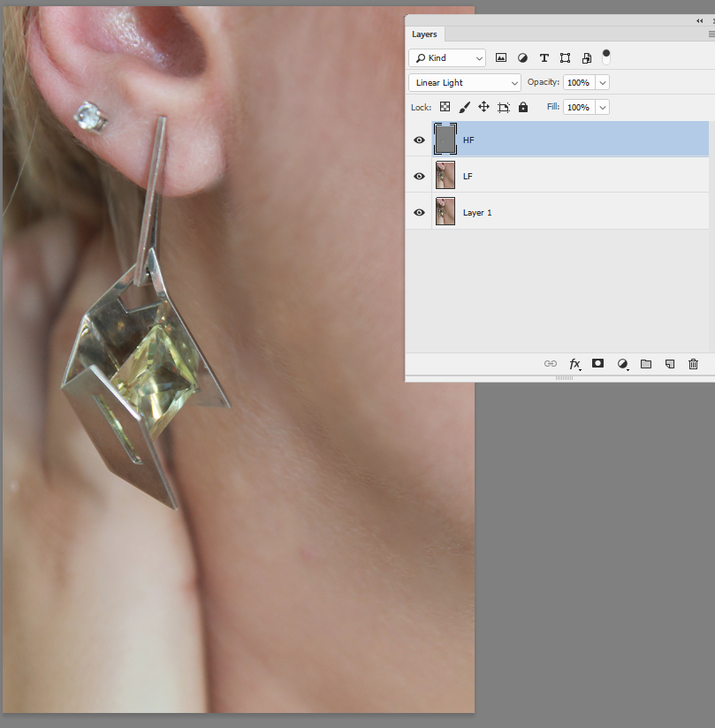Image resolution: width=715 pixels, height=728 pixels.
Task: Click the Link layers icon
Action: (551, 363)
